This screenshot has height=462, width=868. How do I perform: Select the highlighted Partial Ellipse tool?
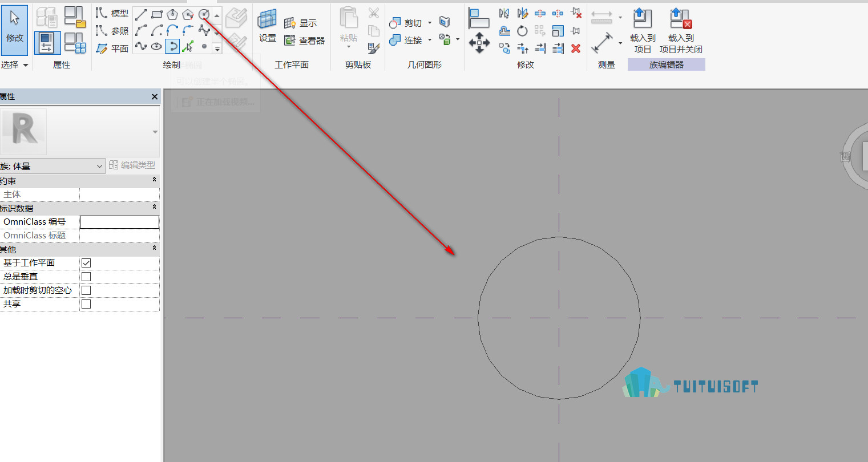[172, 46]
